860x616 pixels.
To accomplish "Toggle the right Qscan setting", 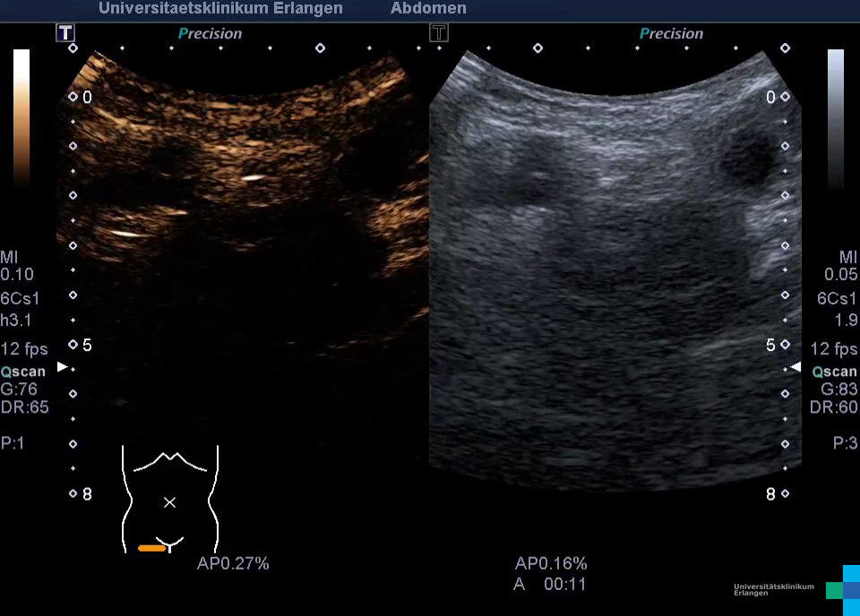I will tap(834, 372).
